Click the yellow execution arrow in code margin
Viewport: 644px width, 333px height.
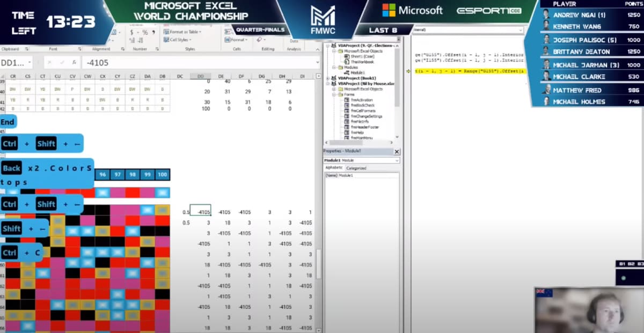409,71
